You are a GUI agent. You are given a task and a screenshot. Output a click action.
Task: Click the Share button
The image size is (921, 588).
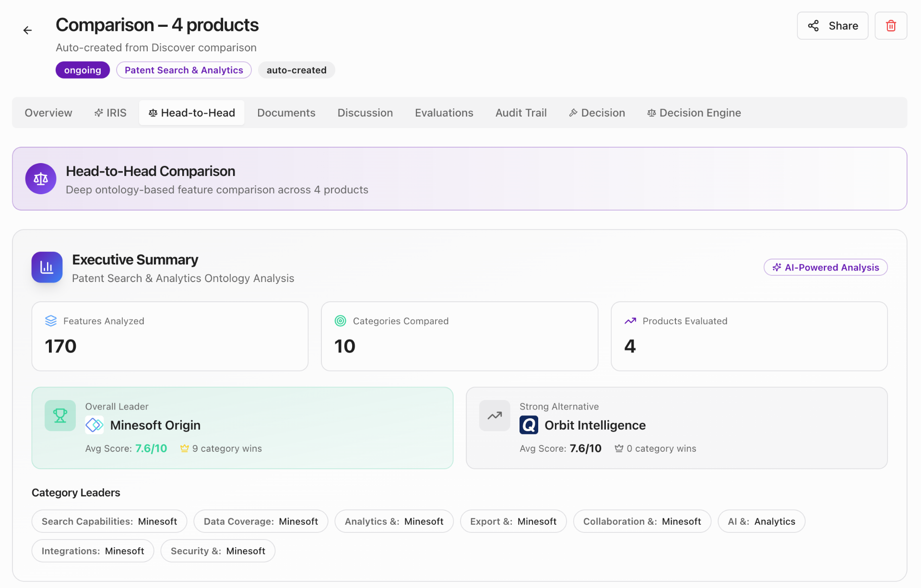point(832,25)
